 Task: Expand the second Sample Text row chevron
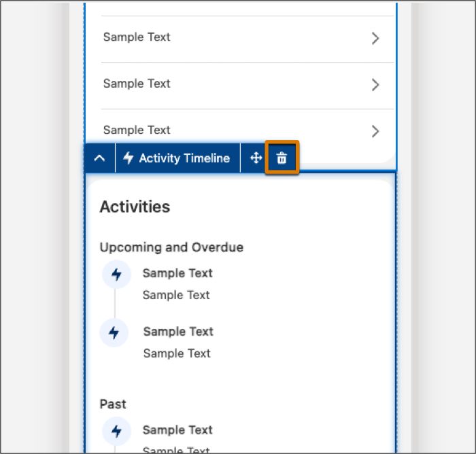(x=375, y=85)
